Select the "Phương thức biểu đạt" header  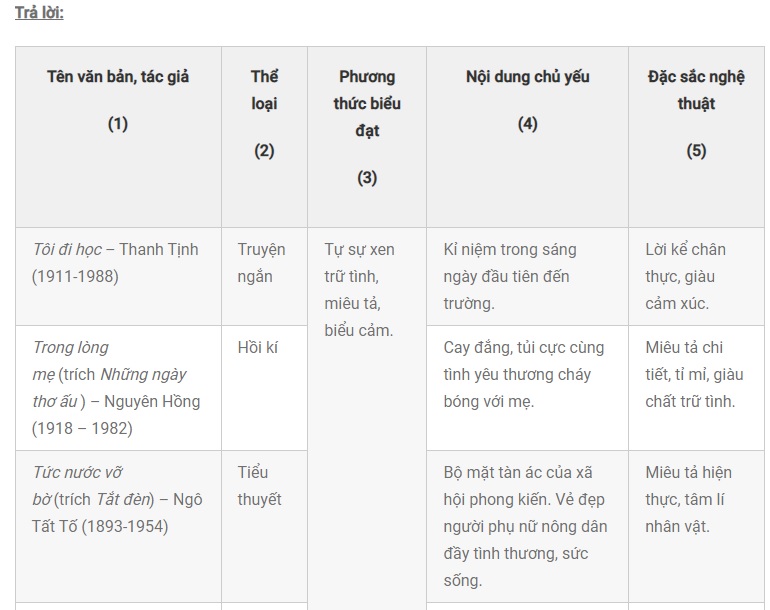367,103
